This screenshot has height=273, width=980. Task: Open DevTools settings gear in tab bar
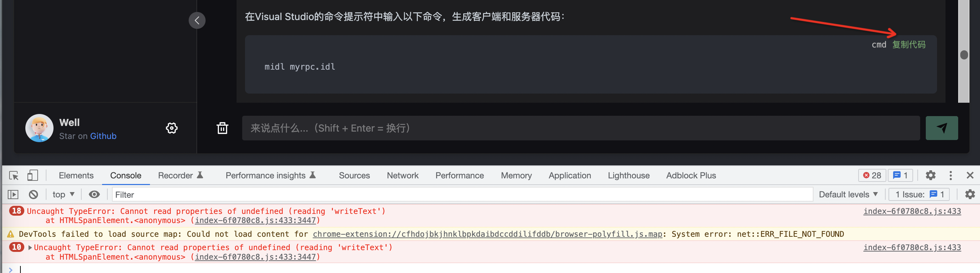930,175
